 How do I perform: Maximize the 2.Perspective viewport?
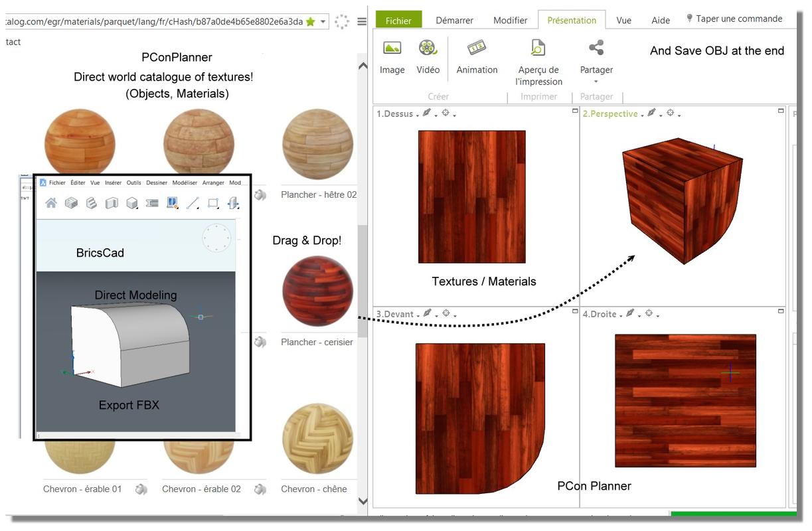point(781,112)
